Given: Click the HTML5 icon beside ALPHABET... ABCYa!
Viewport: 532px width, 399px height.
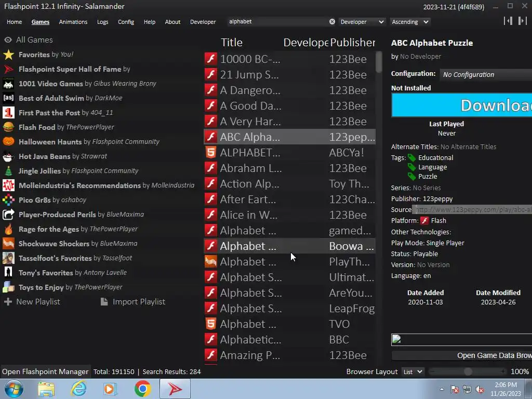Looking at the screenshot, I should pyautogui.click(x=211, y=153).
